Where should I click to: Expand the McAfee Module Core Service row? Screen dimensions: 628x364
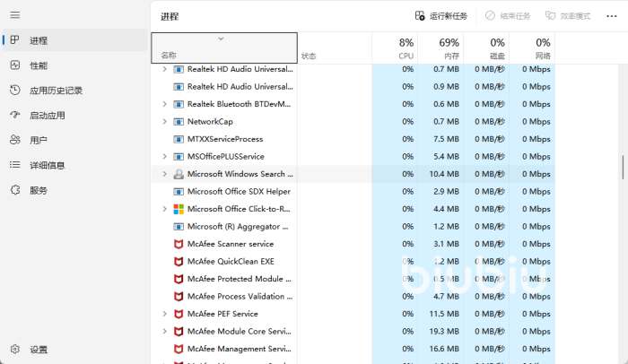(164, 331)
